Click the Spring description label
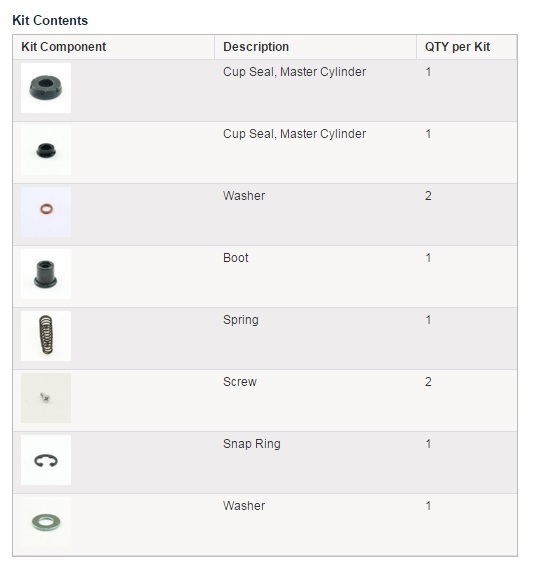537x575 pixels. coord(241,320)
